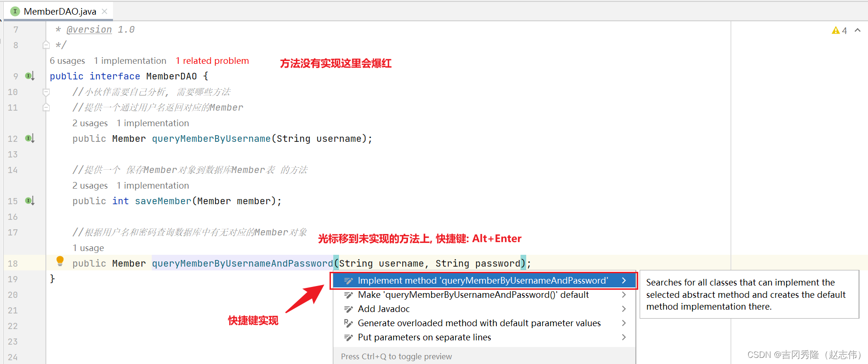Open '2 usages' hint above queryMemberByUsername
Image resolution: width=868 pixels, height=364 pixels.
coord(90,123)
